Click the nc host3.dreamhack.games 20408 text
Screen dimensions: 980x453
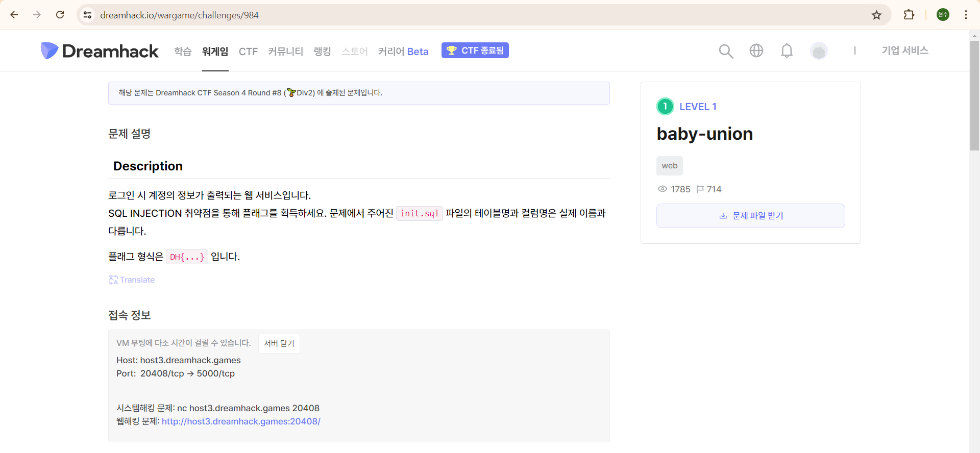[248, 408]
